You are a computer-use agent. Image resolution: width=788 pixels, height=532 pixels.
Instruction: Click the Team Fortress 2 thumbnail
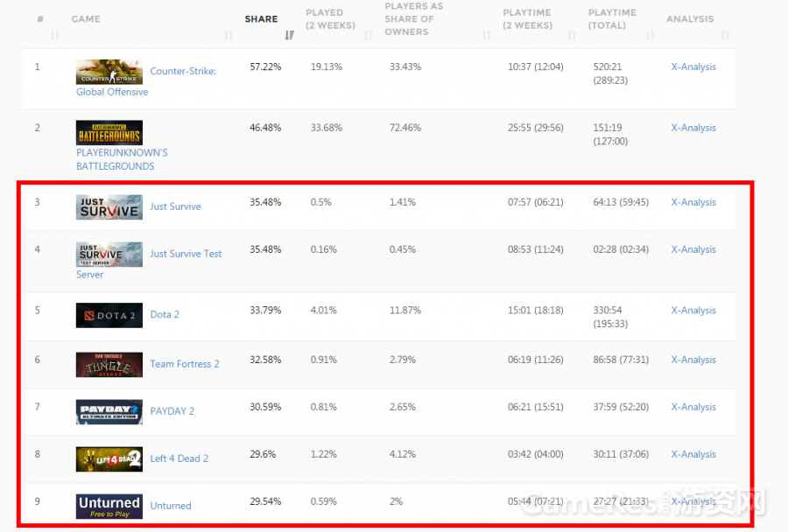[109, 365]
